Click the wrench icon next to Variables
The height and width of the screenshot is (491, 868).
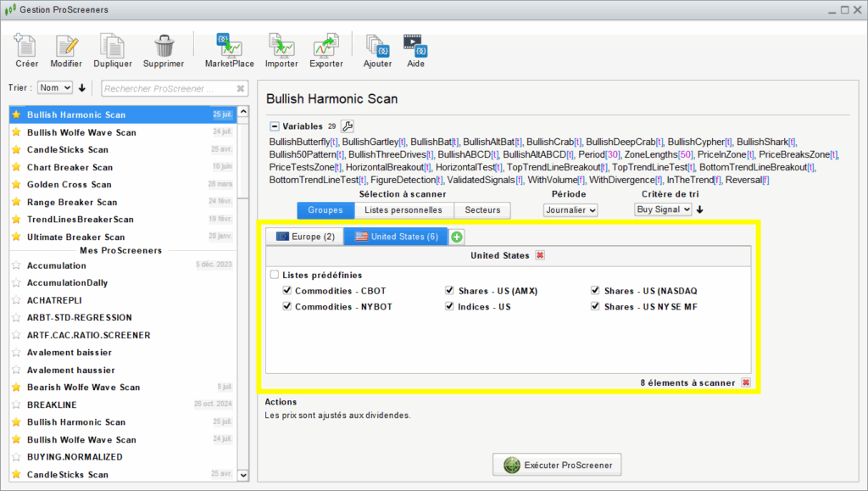pos(347,126)
